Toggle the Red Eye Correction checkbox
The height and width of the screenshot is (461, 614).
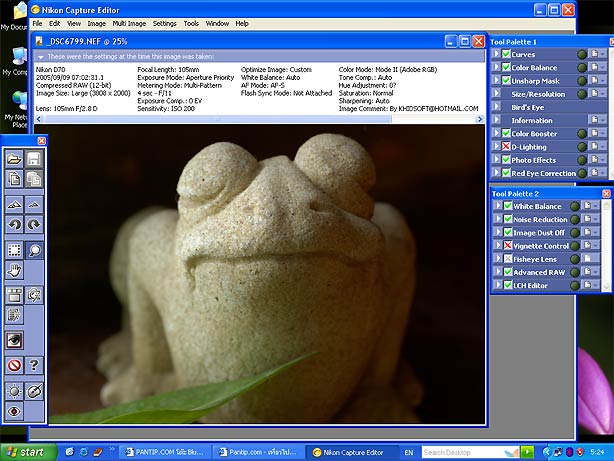[x=506, y=173]
